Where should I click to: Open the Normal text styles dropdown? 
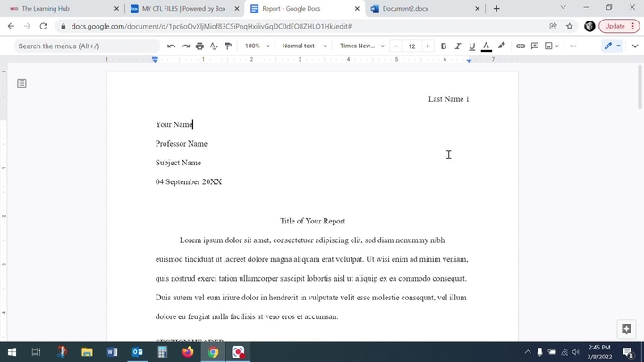point(302,46)
